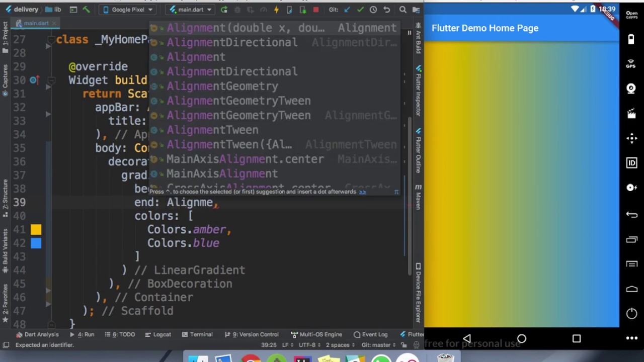Viewport: 644px width, 362px height.
Task: Toggle tool window bars icon bottom-left
Action: pos(6,345)
